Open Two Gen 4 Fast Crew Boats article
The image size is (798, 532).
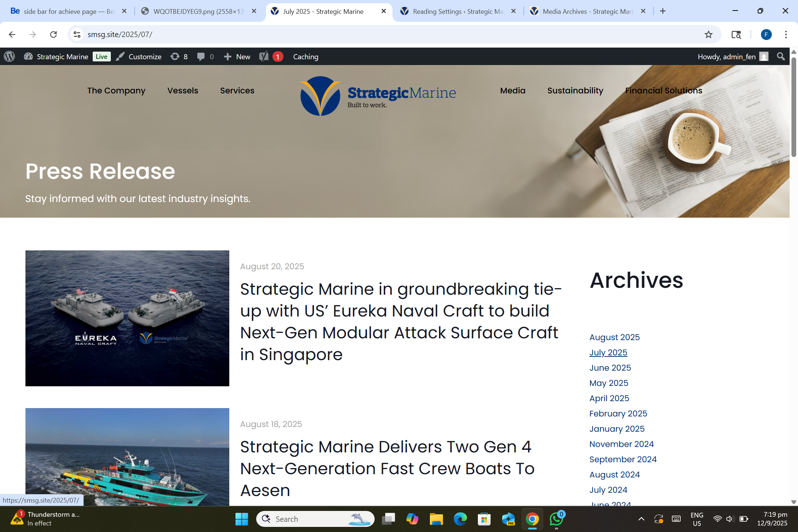[387, 468]
